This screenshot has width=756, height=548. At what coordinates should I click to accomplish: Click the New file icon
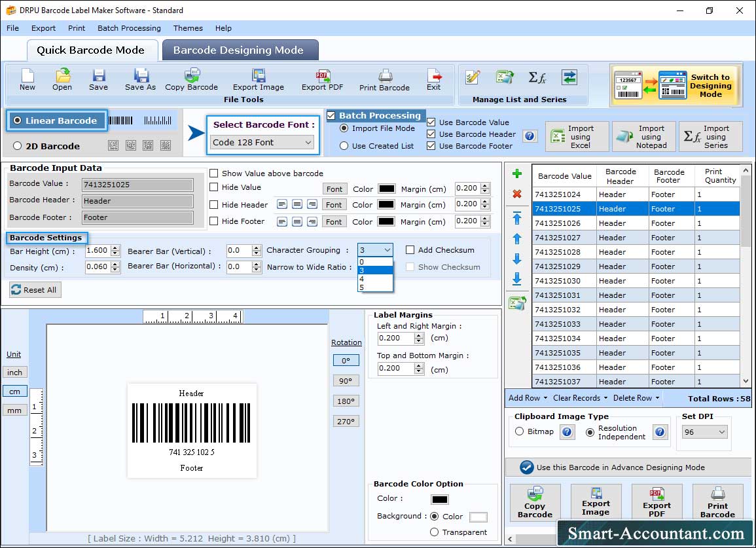pyautogui.click(x=27, y=80)
